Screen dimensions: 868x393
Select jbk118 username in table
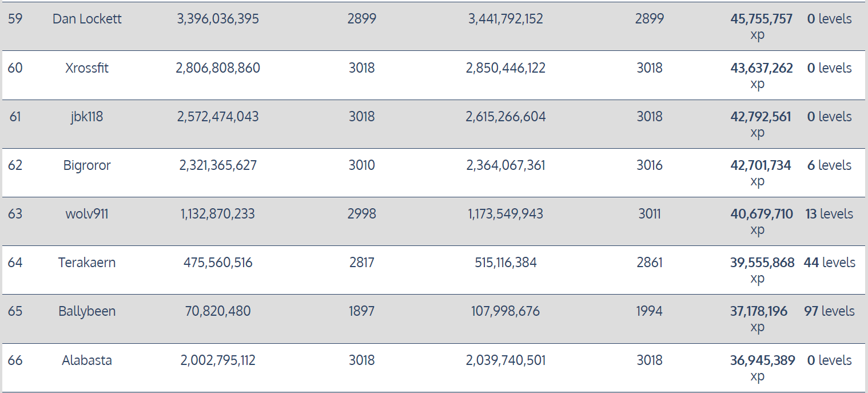pos(87,117)
